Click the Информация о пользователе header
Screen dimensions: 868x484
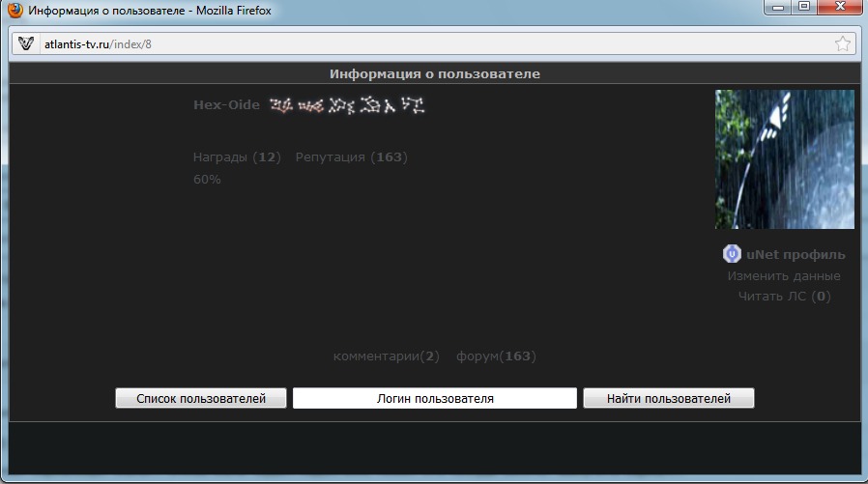point(435,73)
